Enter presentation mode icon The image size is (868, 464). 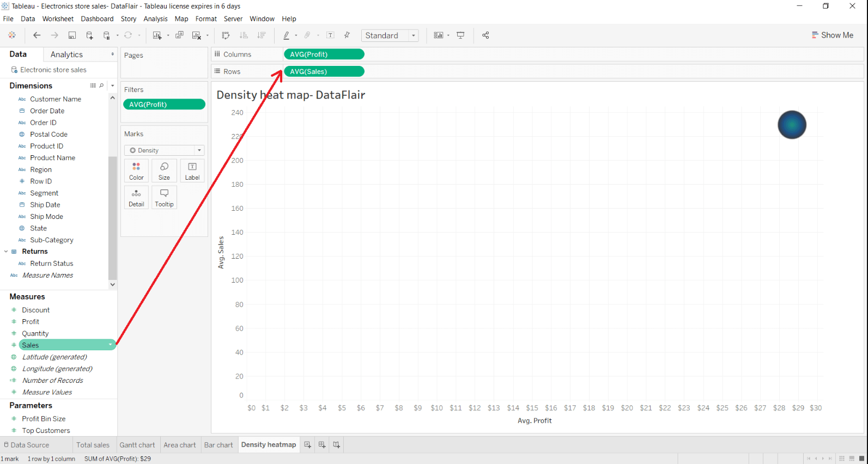pos(460,35)
